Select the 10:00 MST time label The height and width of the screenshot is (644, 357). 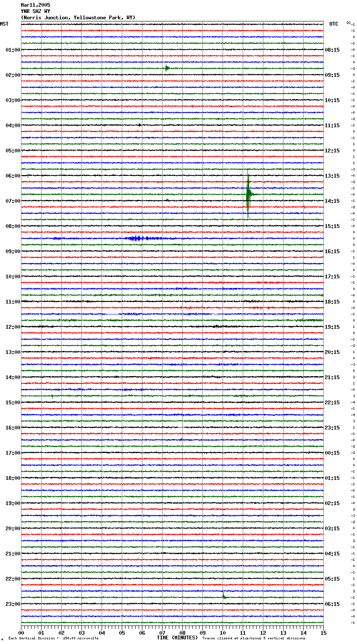13,277
